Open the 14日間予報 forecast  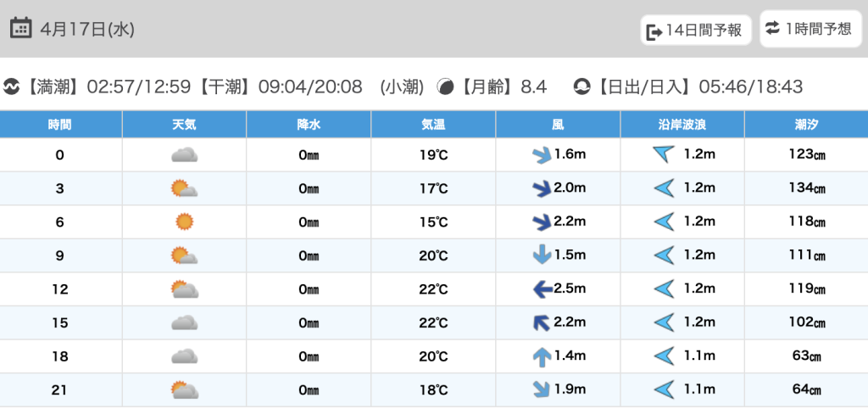[x=695, y=31]
